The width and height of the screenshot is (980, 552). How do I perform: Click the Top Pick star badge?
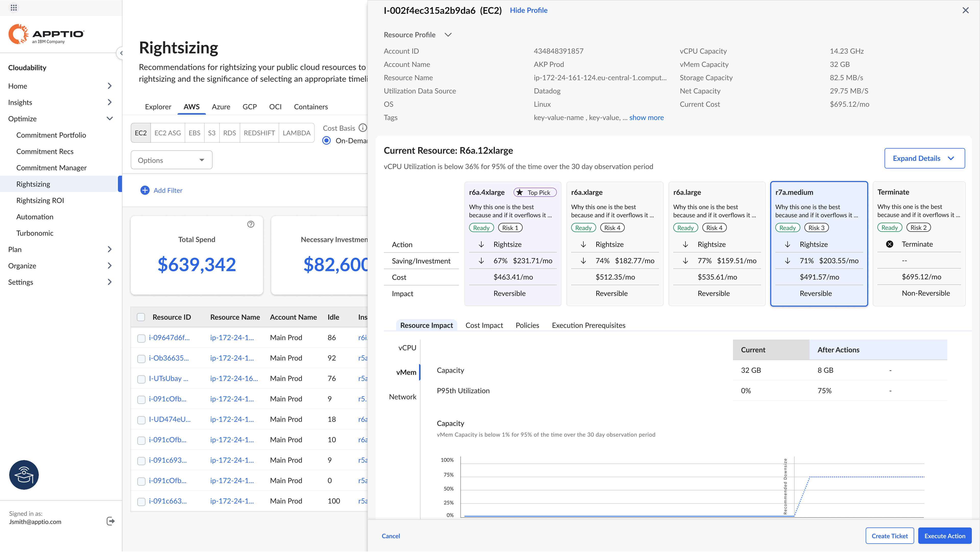tap(534, 192)
